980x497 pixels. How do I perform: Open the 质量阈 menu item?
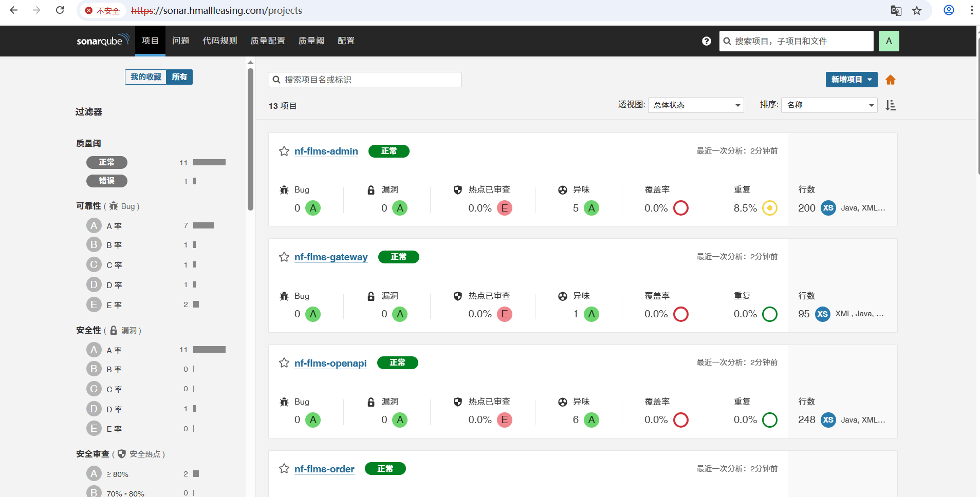[311, 41]
